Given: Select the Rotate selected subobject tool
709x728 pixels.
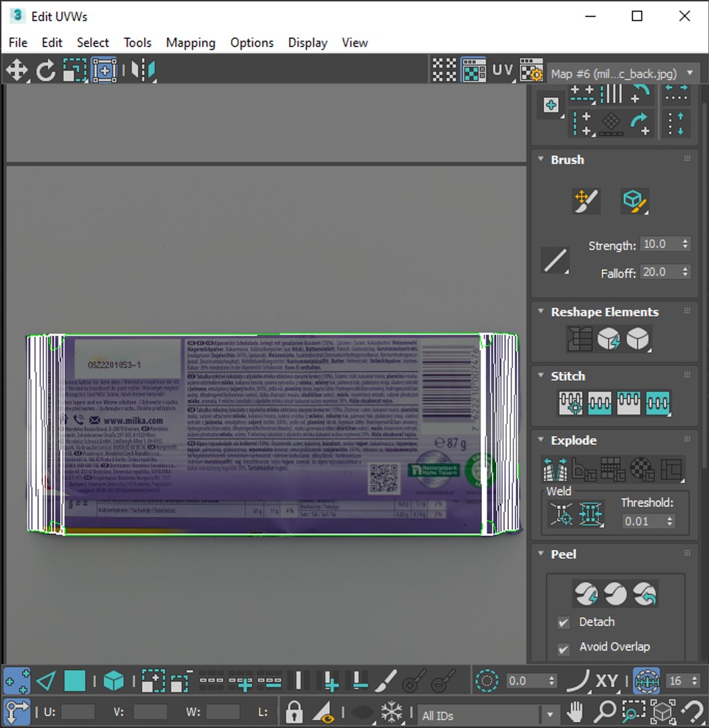Looking at the screenshot, I should [x=46, y=71].
